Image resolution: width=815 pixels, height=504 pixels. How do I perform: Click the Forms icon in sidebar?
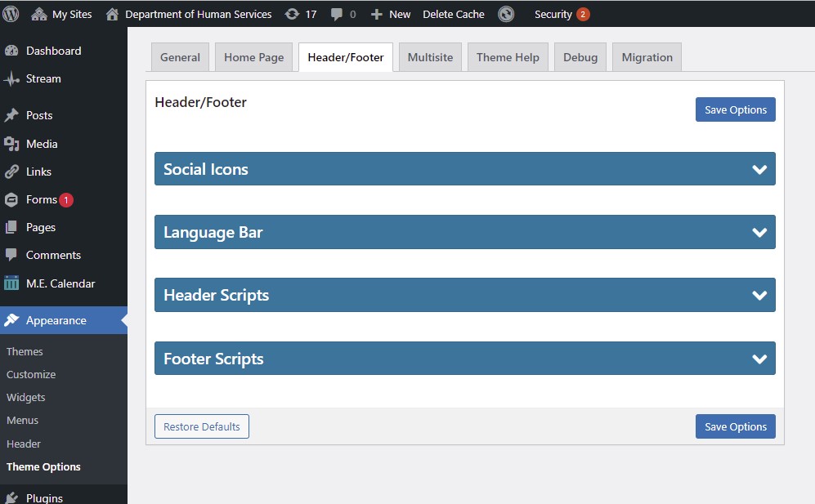pos(11,199)
